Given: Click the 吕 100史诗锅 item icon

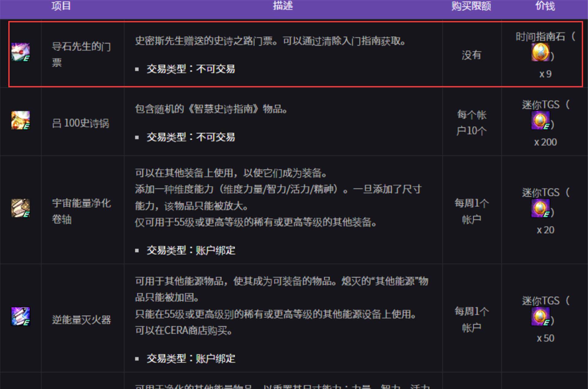Looking at the screenshot, I should (x=21, y=120).
